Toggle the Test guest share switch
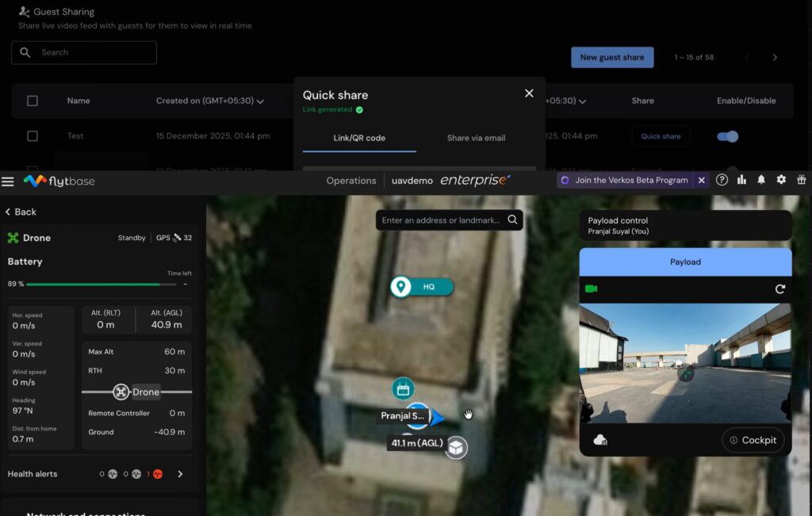This screenshot has height=516, width=812. pyautogui.click(x=727, y=136)
